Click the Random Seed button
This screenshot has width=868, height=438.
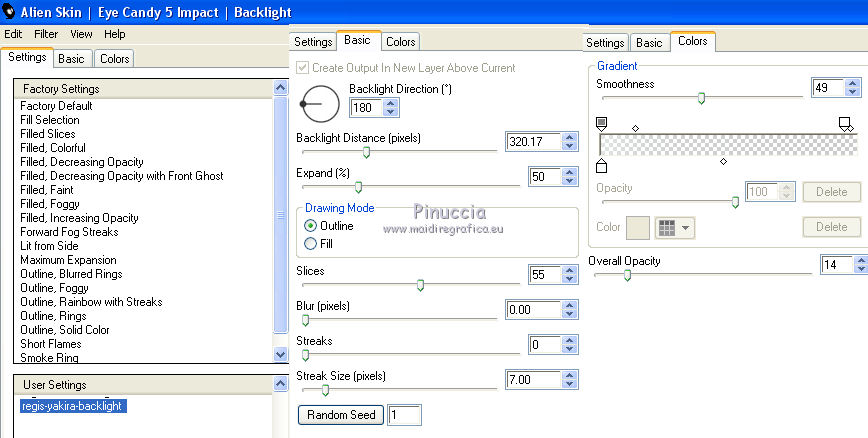click(341, 415)
